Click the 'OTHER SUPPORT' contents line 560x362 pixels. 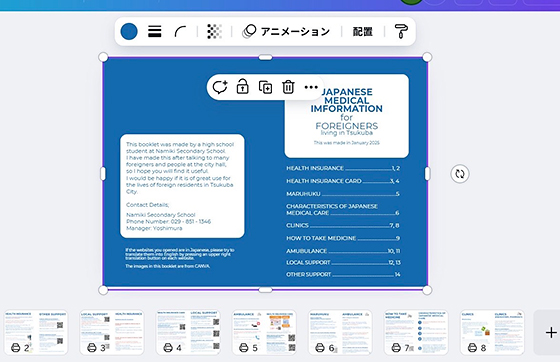343,275
